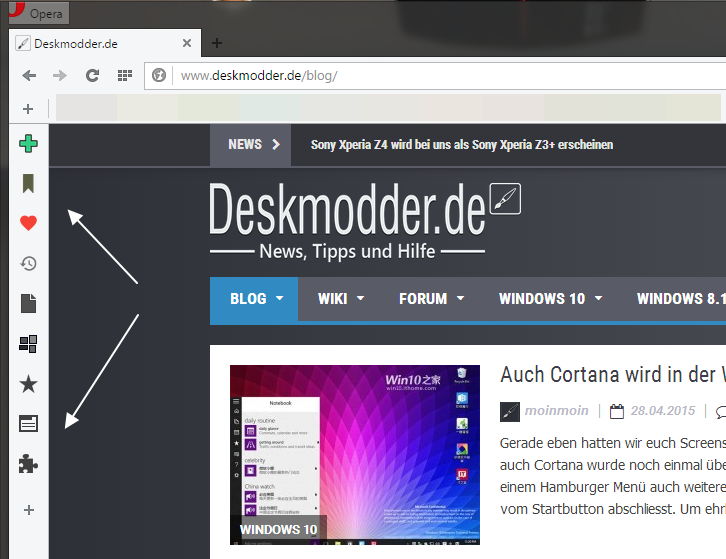
Task: Open the tiles sidebar panel
Action: pyautogui.click(x=28, y=344)
